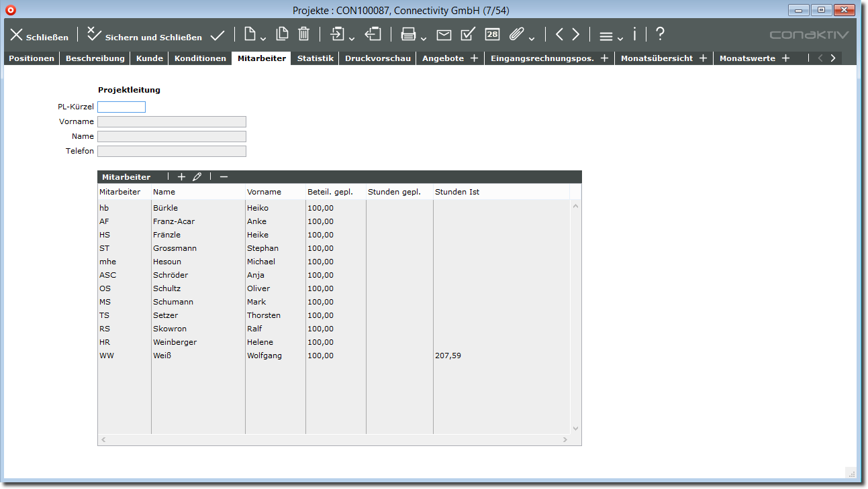Click the task checkbox icon in toolbar
Image resolution: width=868 pixels, height=489 pixels.
(x=468, y=35)
